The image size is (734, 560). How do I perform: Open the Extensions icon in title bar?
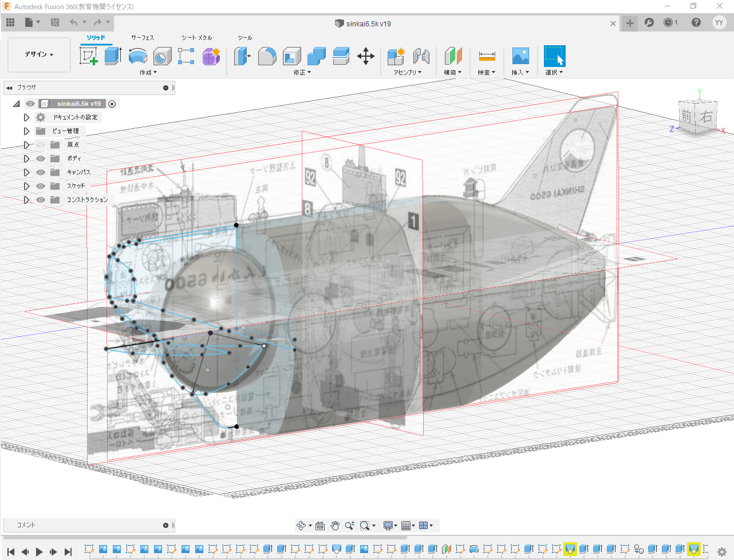(x=649, y=22)
